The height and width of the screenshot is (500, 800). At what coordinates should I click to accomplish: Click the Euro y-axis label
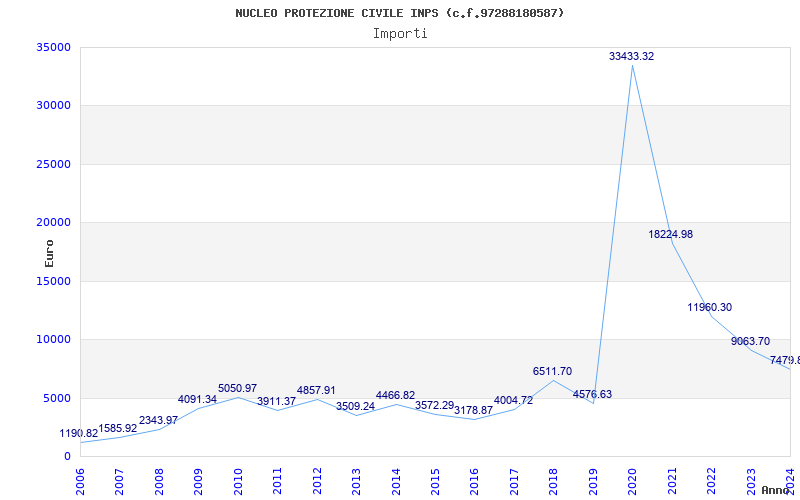(49, 252)
